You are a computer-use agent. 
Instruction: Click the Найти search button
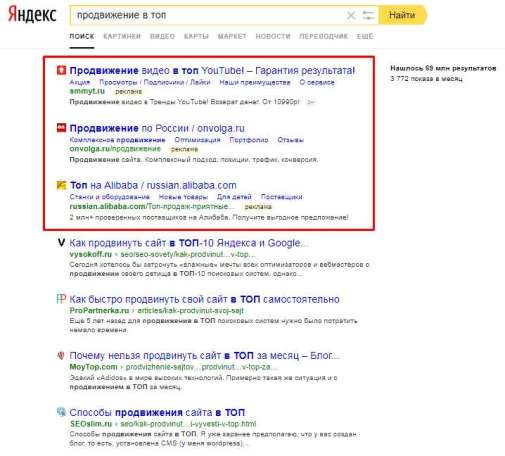(402, 15)
